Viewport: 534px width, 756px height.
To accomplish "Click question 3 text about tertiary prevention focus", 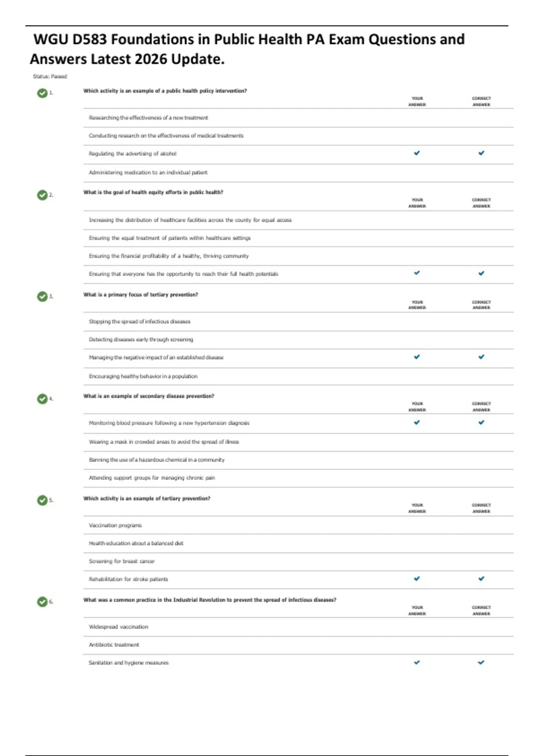I will pos(141,294).
